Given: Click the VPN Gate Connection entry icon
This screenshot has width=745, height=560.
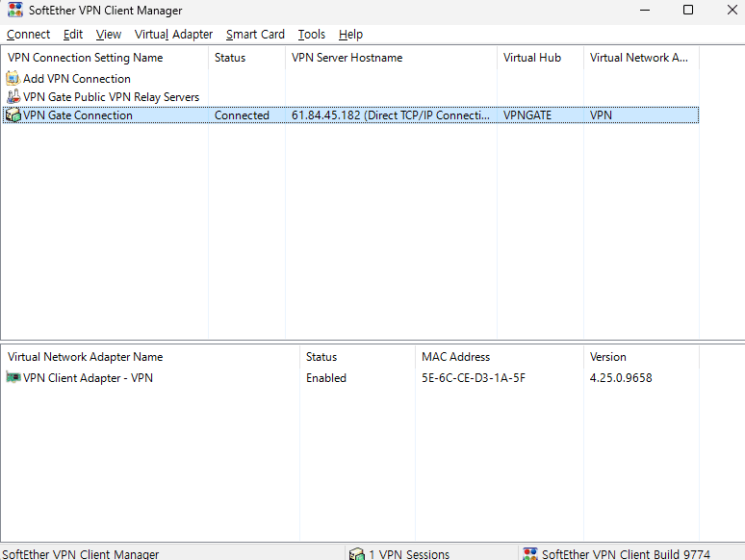Looking at the screenshot, I should point(13,115).
